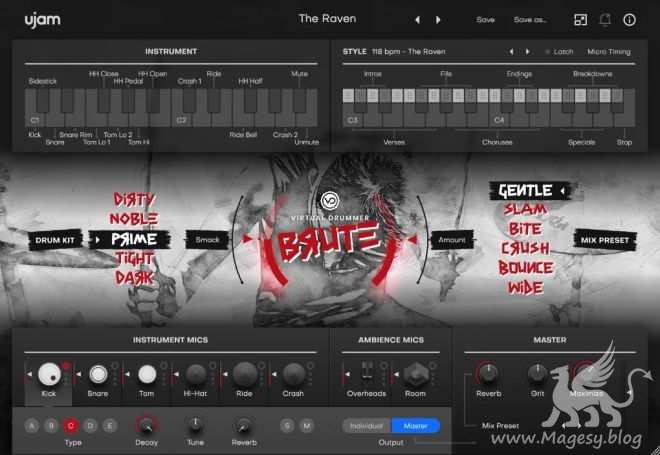Expand Crash channel arrow
Image resolution: width=660 pixels, height=455 pixels.
point(274,374)
